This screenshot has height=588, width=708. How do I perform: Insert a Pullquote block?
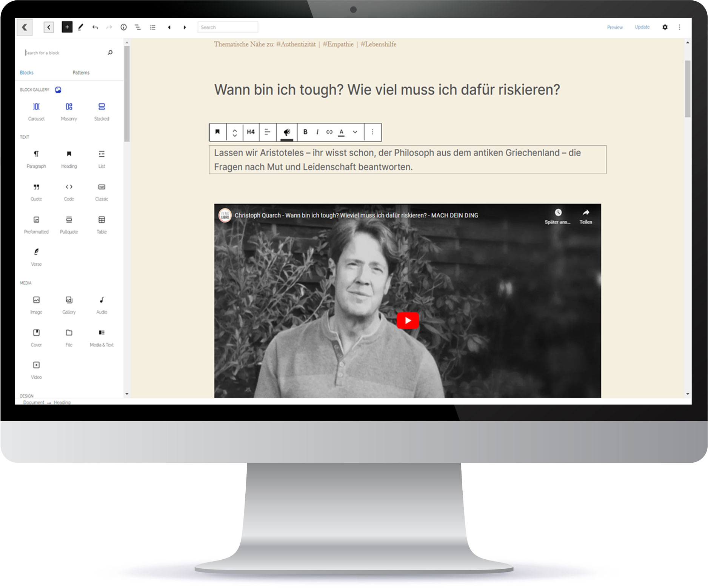69,224
